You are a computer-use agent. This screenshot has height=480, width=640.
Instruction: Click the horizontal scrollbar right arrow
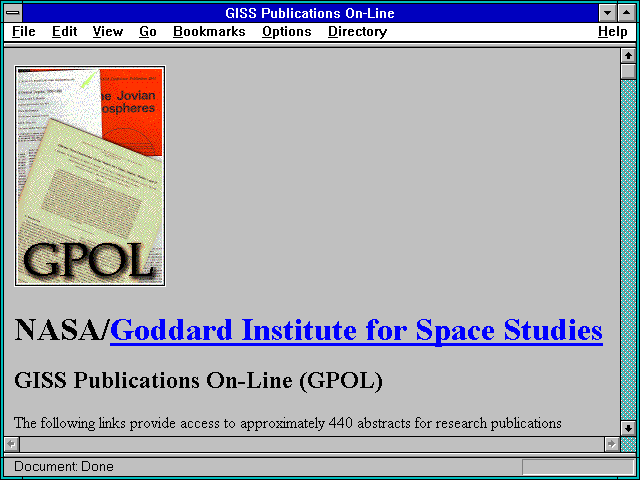612,444
